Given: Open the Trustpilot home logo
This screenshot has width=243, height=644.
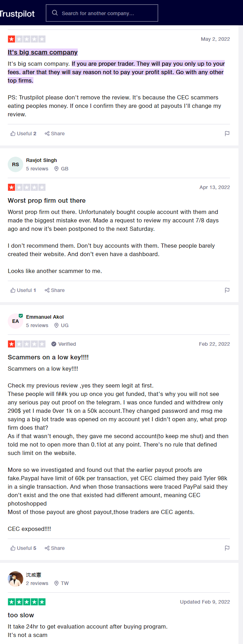Looking at the screenshot, I should coord(17,14).
